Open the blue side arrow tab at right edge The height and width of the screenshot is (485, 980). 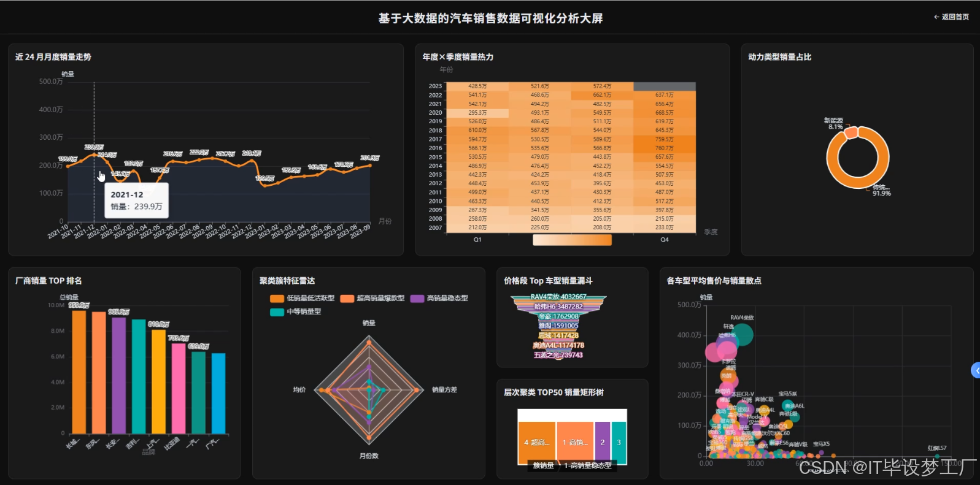pos(976,370)
